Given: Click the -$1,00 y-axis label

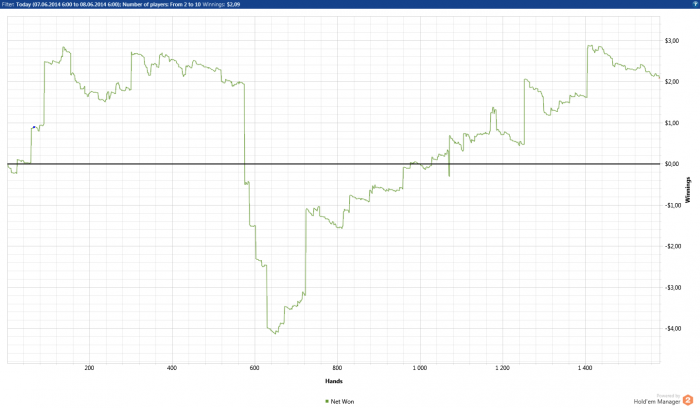Looking at the screenshot, I should (673, 205).
